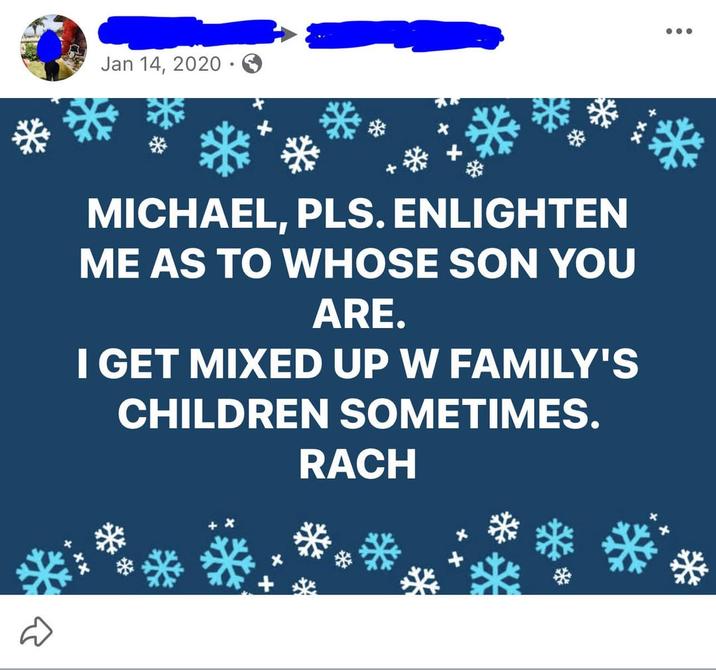Open the redacted recipient name after the arrow
Image resolution: width=716 pixels, height=670 pixels.
click(402, 36)
